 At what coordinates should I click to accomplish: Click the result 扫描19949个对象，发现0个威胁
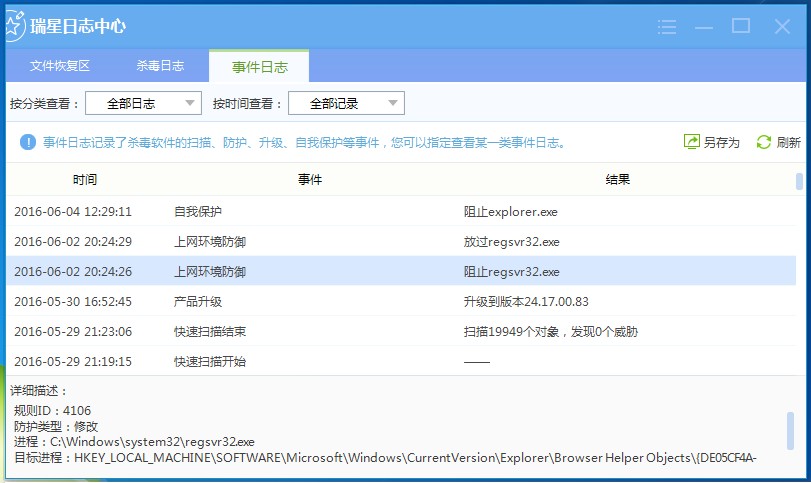click(551, 331)
